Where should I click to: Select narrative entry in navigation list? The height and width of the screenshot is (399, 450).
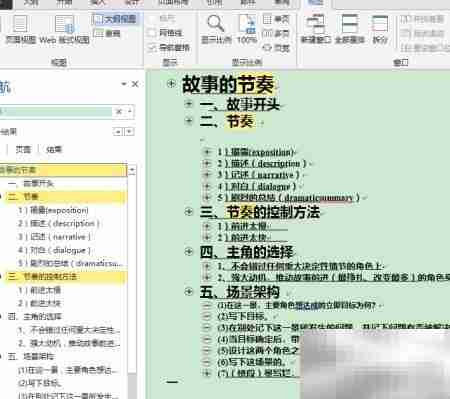[54, 237]
